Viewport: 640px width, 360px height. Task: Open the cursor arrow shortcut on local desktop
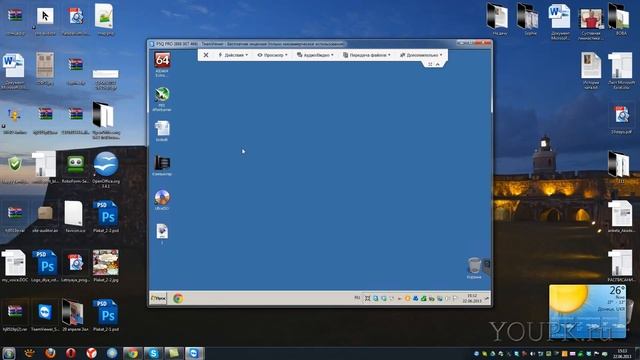(x=45, y=20)
